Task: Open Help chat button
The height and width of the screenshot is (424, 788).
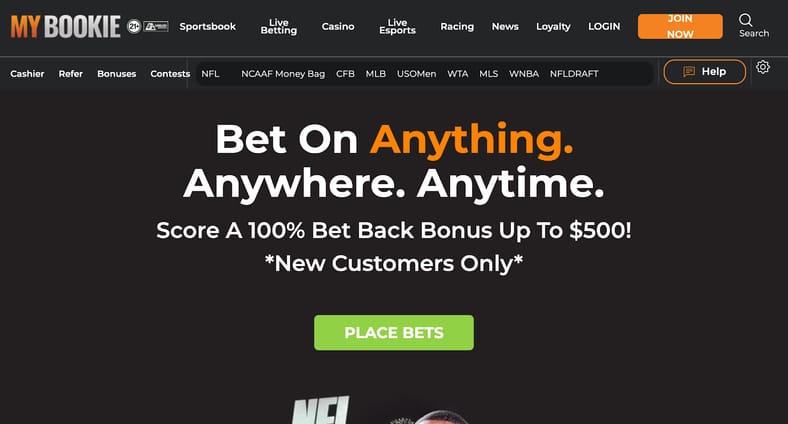Action: coord(705,72)
